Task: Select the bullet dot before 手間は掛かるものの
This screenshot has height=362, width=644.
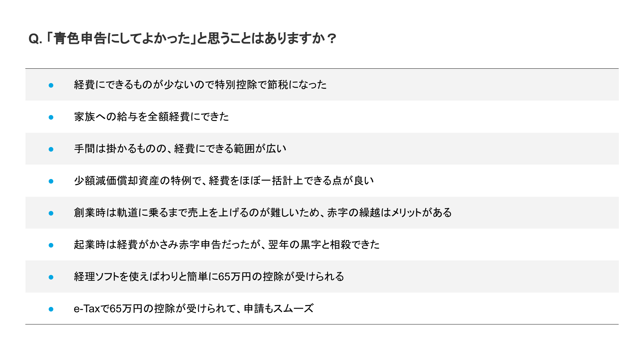Action: (51, 149)
